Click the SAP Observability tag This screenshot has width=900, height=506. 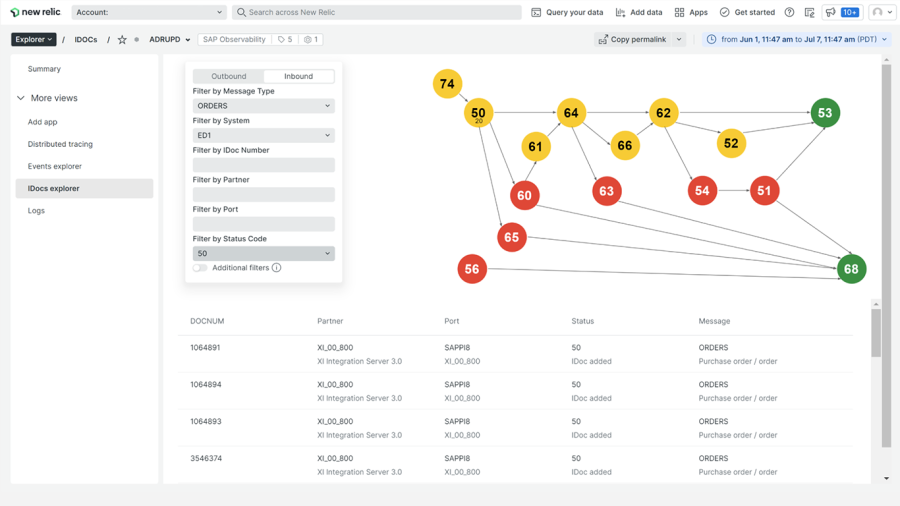[x=234, y=40]
